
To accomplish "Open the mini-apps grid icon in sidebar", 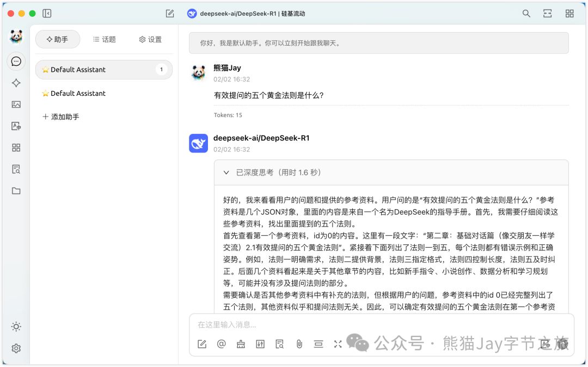I will [16, 148].
